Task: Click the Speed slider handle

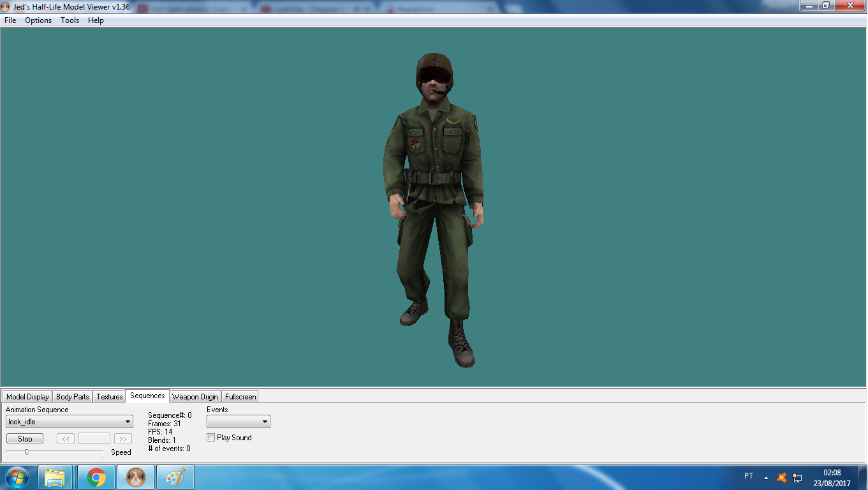Action: [26, 452]
